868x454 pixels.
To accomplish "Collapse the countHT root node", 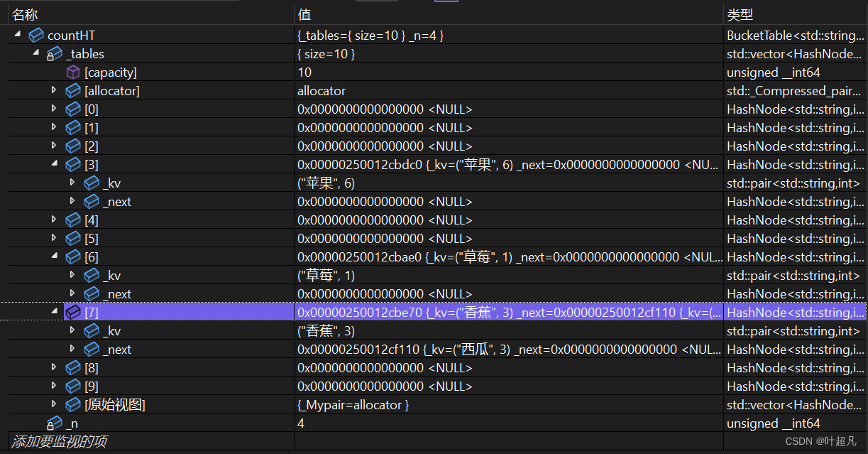I will click(x=17, y=35).
